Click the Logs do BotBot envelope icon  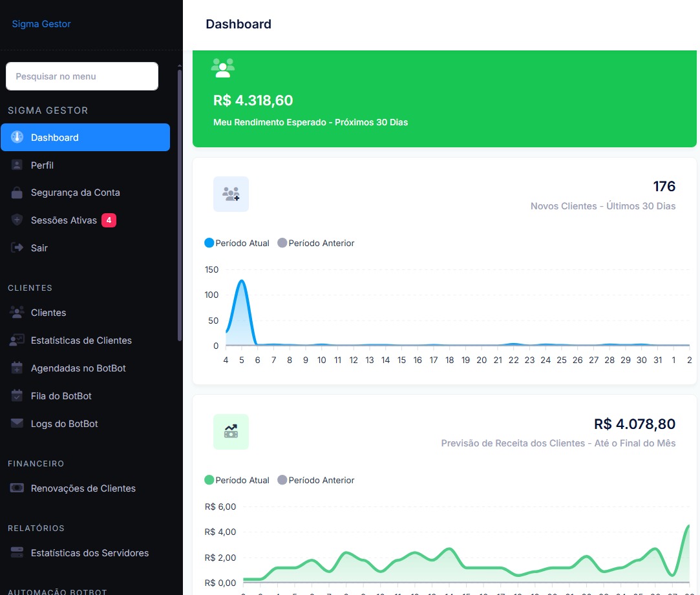(x=17, y=424)
